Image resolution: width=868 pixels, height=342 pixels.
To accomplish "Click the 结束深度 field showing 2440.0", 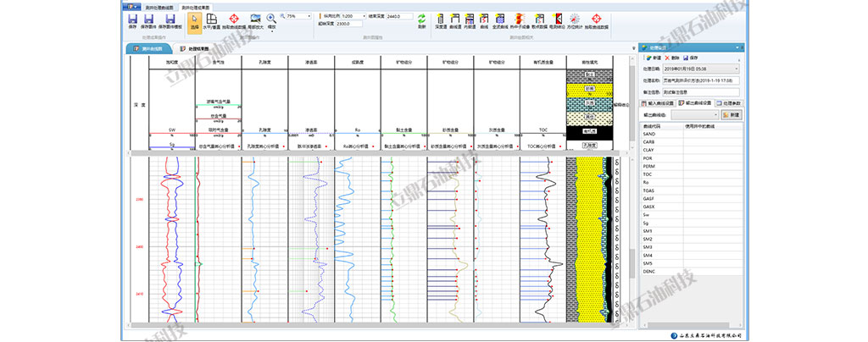I will (x=399, y=17).
